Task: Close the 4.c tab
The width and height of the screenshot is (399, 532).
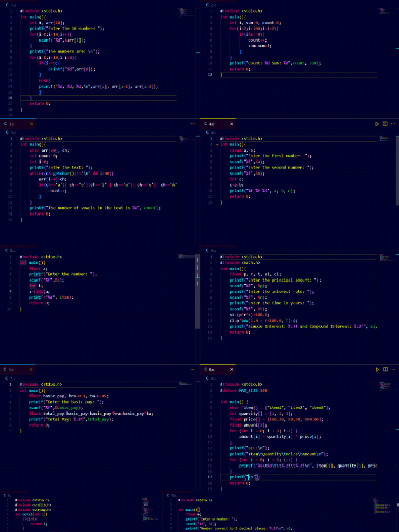Action: (x=232, y=124)
